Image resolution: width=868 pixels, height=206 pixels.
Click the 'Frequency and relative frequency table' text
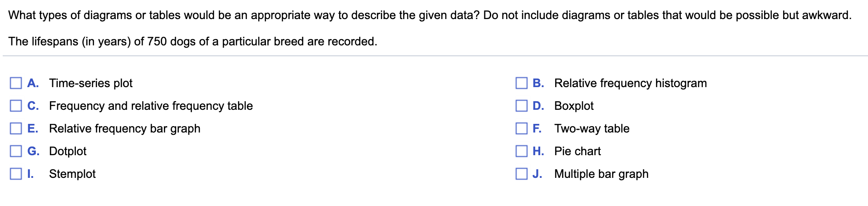(x=151, y=106)
